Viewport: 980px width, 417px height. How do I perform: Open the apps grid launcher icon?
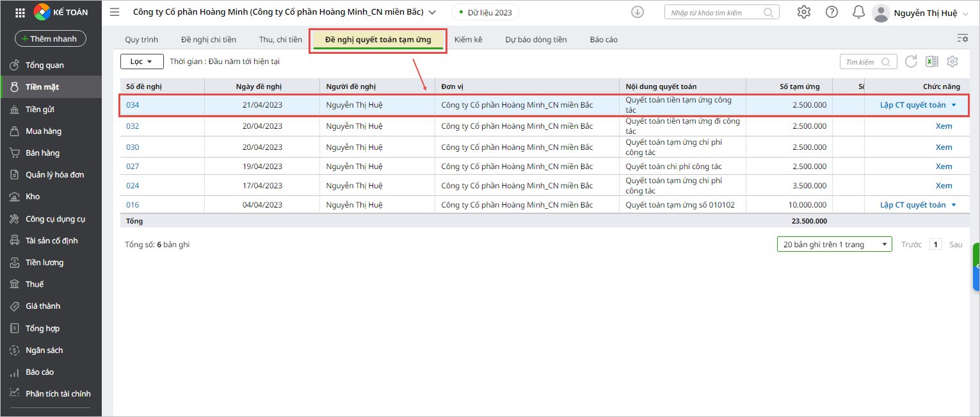(20, 12)
